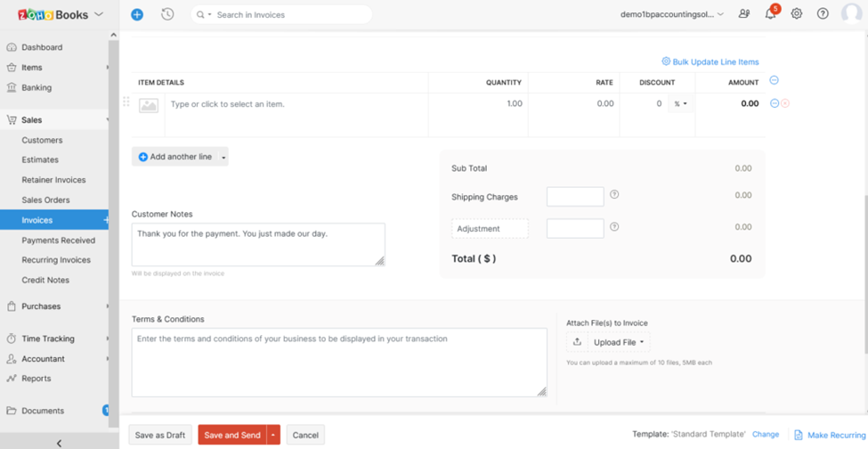The height and width of the screenshot is (449, 868).
Task: Open the notifications bell
Action: point(770,14)
